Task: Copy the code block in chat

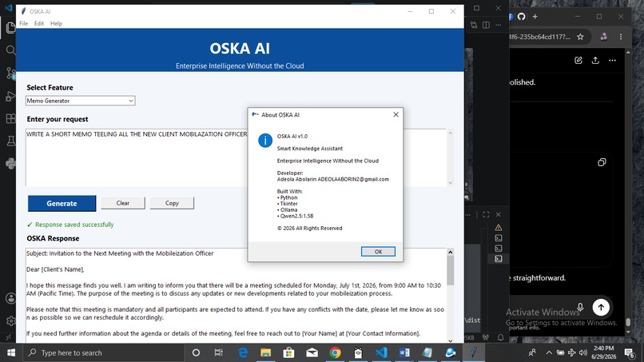Action: [x=602, y=162]
